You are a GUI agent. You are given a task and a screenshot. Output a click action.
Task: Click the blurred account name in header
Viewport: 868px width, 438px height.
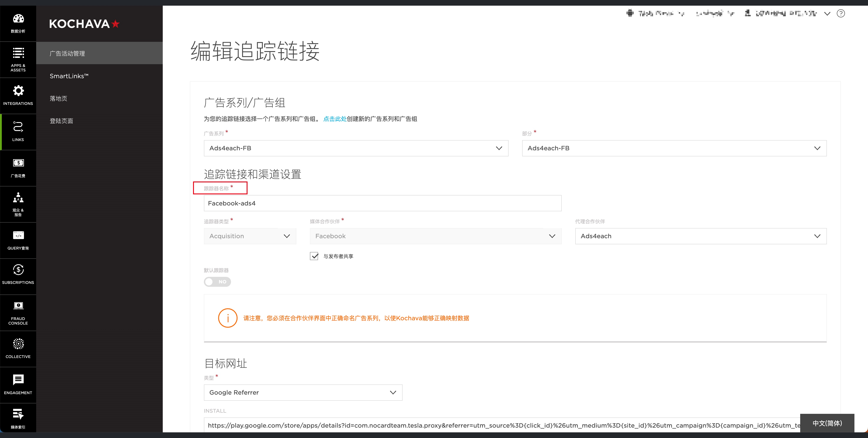pos(786,14)
